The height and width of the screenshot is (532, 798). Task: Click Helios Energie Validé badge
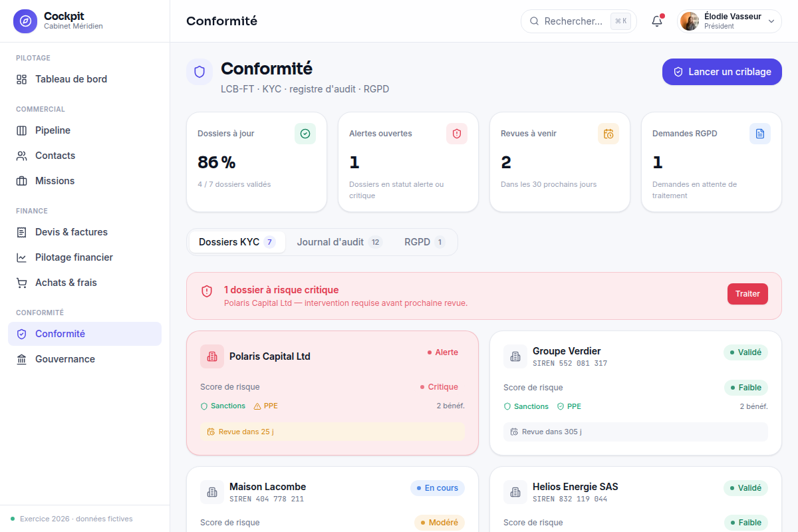tap(745, 488)
